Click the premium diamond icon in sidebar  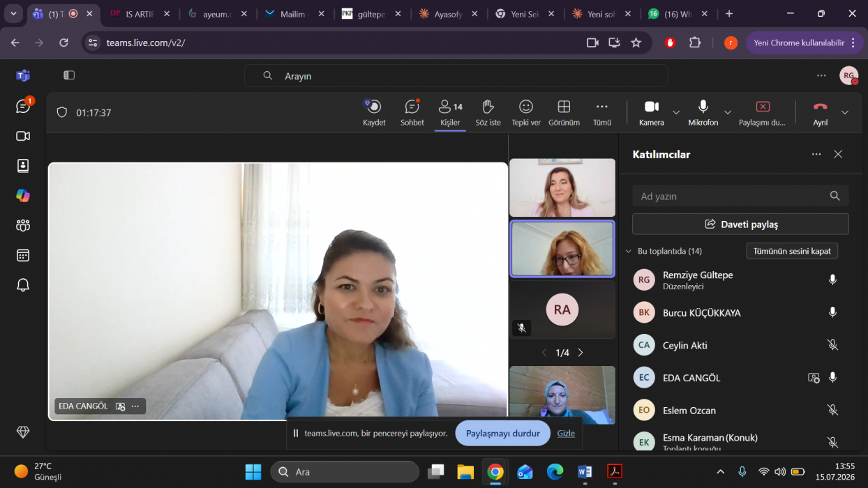pyautogui.click(x=23, y=432)
